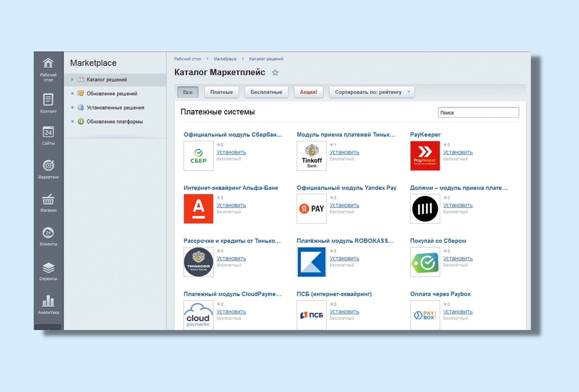Install the Сбербанк official module

coord(231,152)
